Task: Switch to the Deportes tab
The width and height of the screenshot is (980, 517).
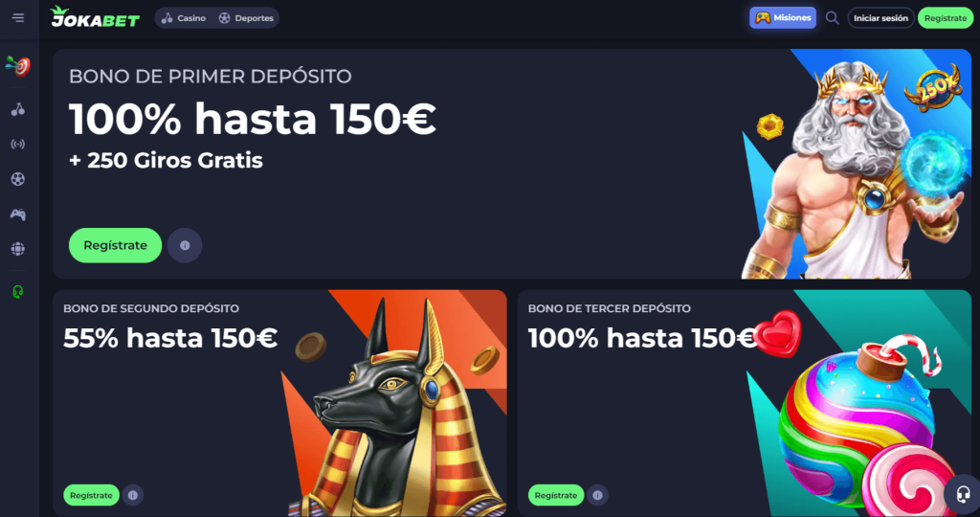Action: click(x=246, y=18)
